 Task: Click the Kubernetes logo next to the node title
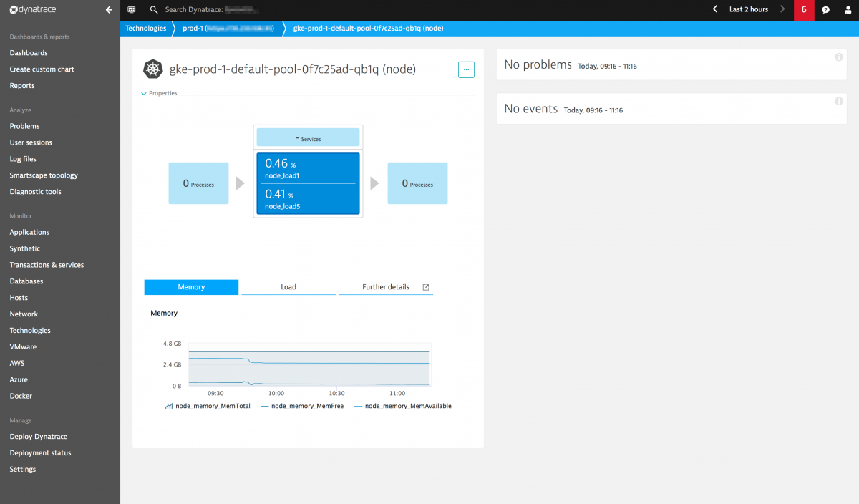(152, 69)
